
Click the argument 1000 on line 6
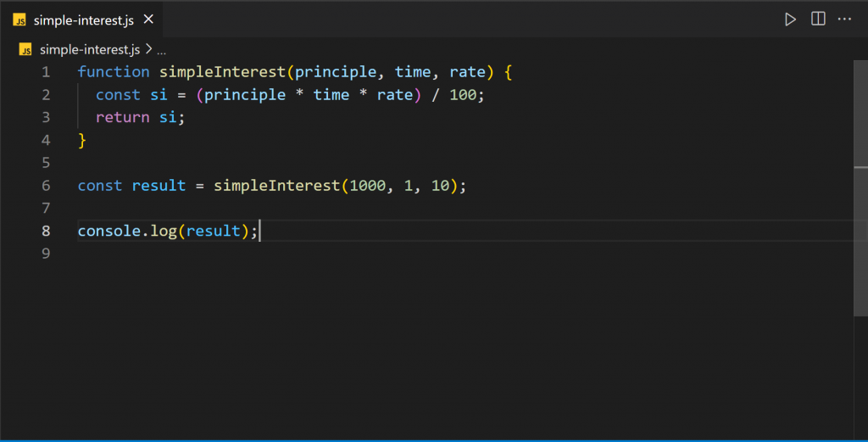tap(368, 186)
